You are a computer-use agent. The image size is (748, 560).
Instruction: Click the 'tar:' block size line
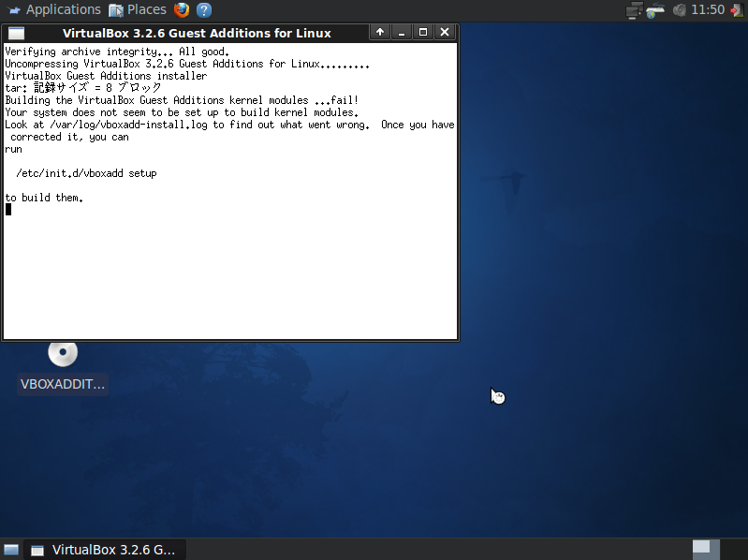[83, 88]
